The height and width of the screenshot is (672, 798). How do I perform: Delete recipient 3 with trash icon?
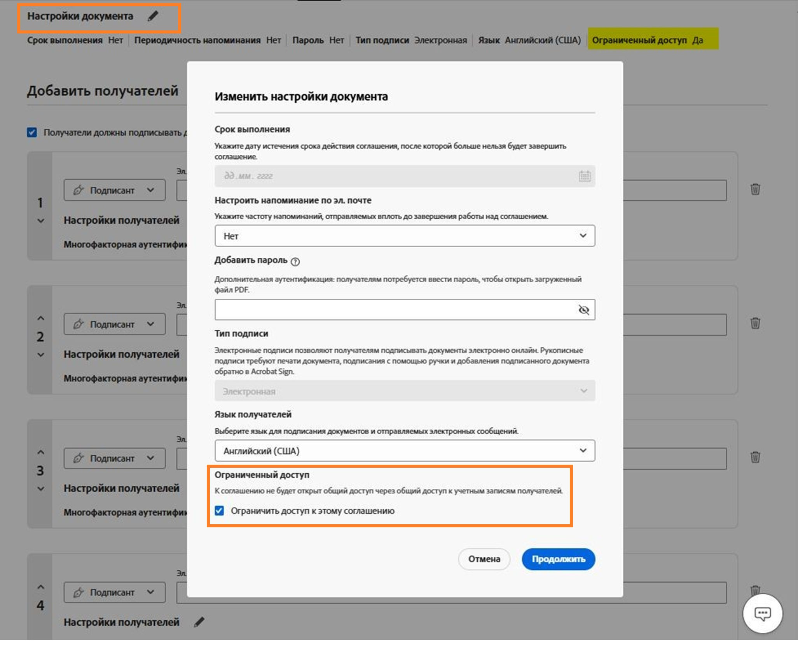(x=755, y=457)
